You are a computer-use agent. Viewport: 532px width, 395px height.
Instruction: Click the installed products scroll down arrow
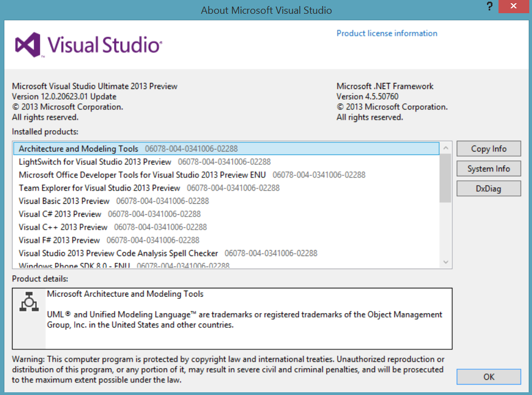[446, 262]
